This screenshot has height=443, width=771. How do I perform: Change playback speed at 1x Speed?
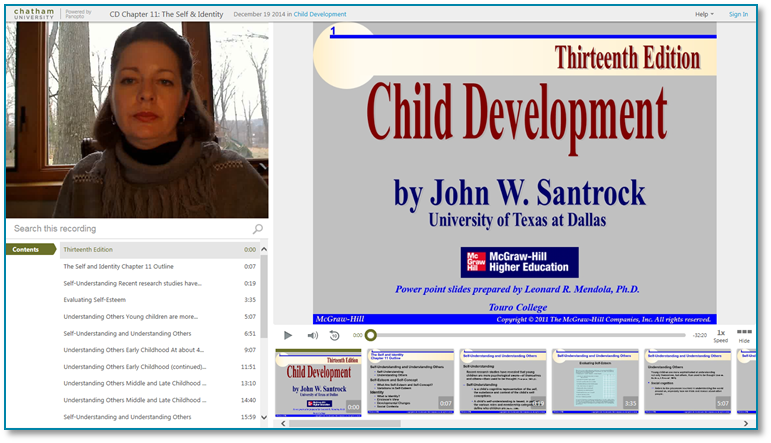(721, 336)
